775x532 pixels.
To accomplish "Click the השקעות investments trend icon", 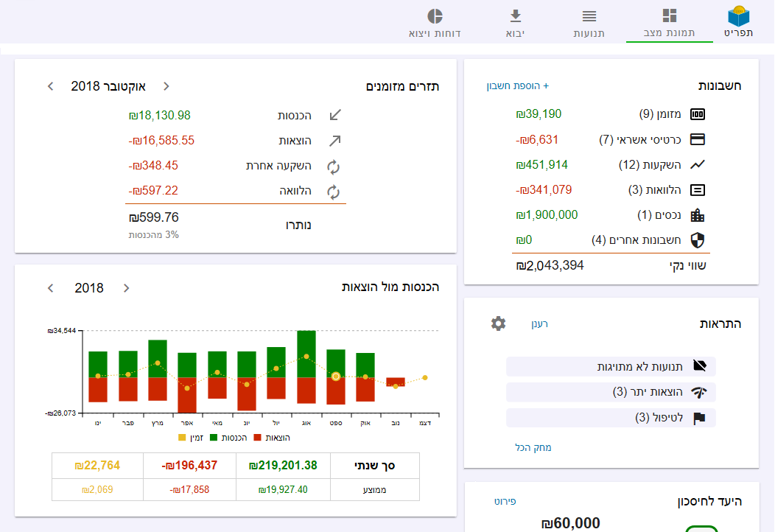I will click(x=697, y=165).
